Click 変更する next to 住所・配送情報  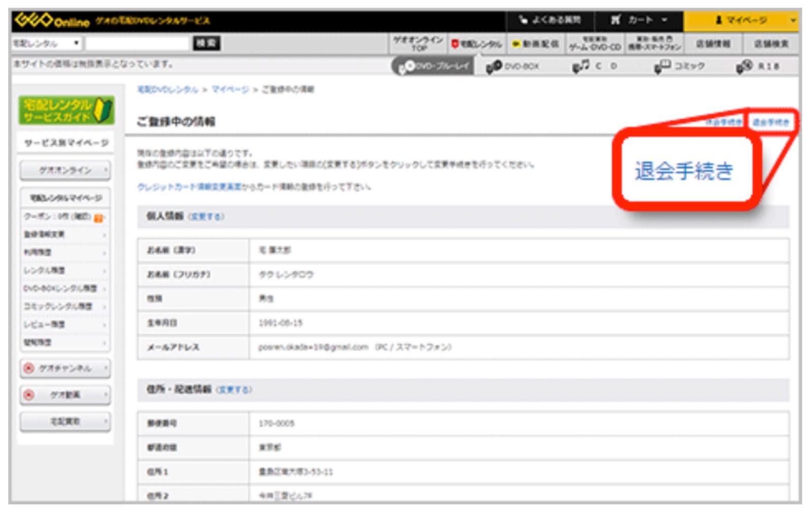pyautogui.click(x=234, y=390)
